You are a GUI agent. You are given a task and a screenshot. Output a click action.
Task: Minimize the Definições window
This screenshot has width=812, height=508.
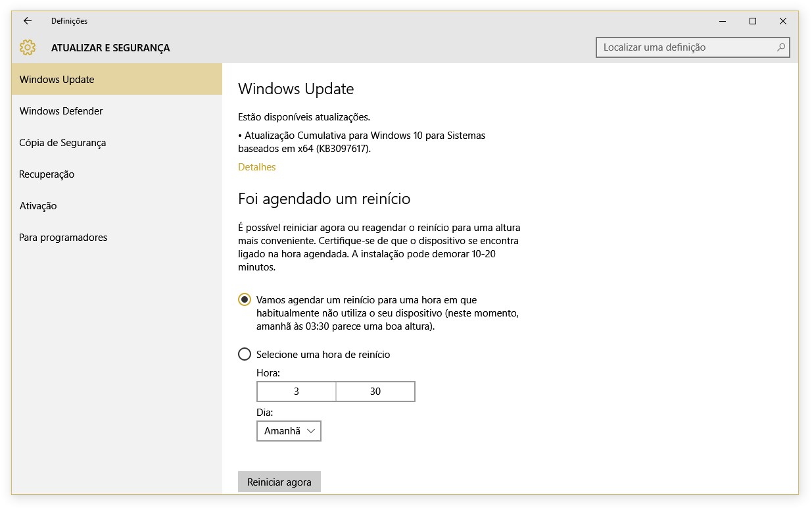723,21
